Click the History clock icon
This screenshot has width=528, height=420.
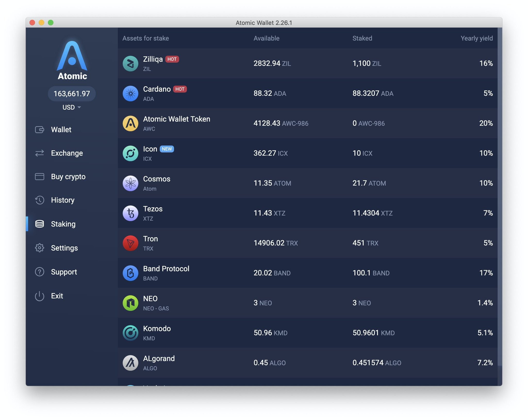point(39,200)
